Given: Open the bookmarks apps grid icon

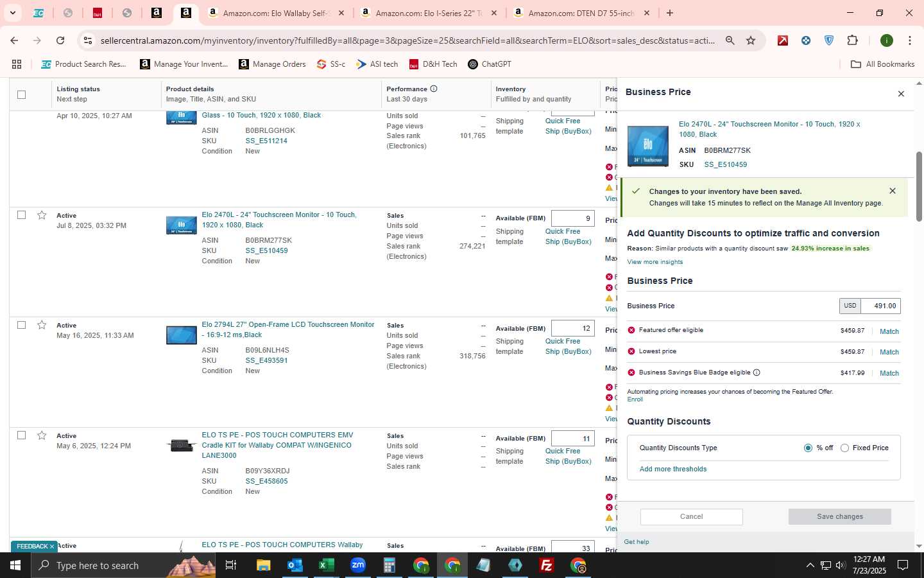Looking at the screenshot, I should (17, 64).
